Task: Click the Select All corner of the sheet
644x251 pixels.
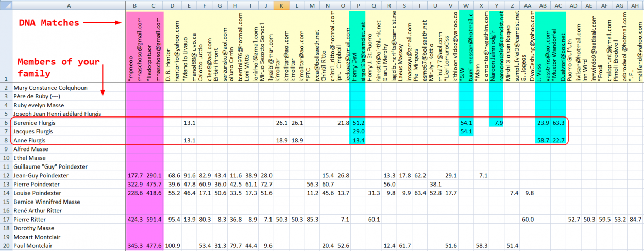Action: point(6,5)
